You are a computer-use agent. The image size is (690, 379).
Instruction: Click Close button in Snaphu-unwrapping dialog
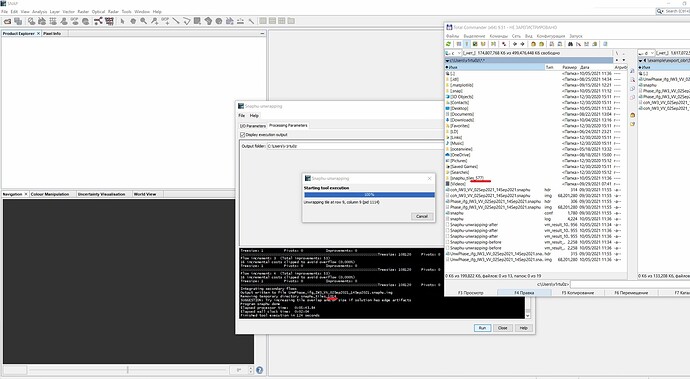click(x=503, y=328)
